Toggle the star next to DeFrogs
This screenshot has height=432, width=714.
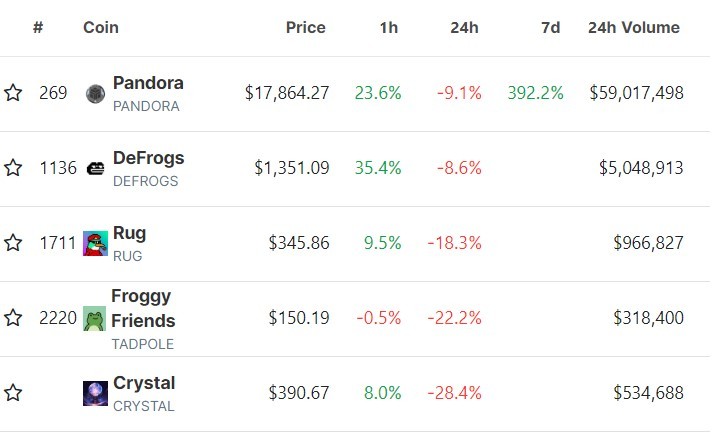click(x=13, y=168)
